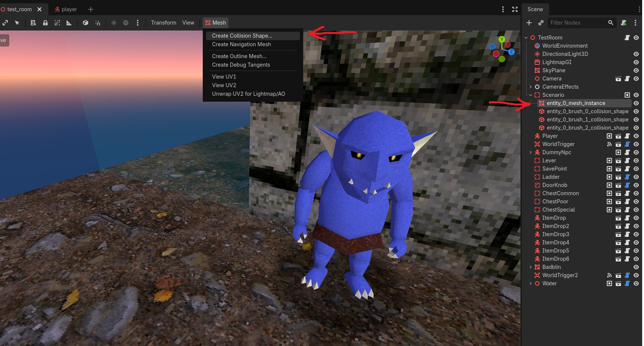644x346 pixels.
Task: Open the environment preview globe icon
Action: (126, 23)
